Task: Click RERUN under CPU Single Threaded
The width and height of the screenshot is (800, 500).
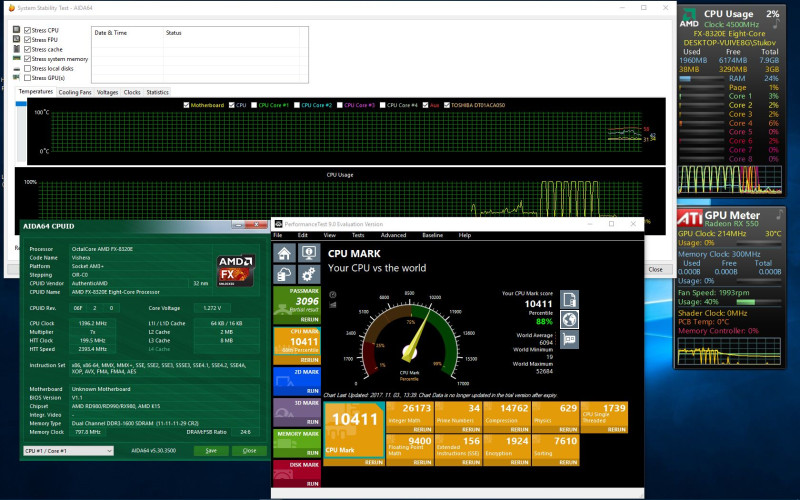Action: coord(616,429)
